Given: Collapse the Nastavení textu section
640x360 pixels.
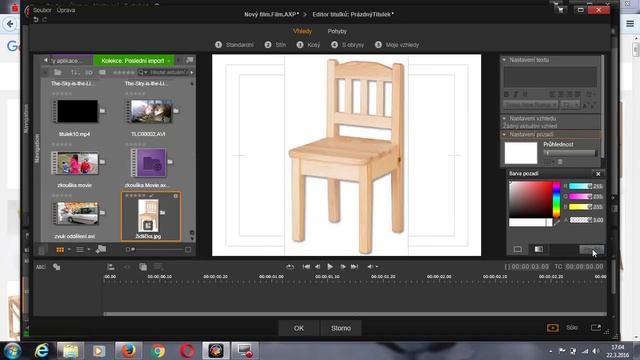Looking at the screenshot, I should click(x=504, y=60).
